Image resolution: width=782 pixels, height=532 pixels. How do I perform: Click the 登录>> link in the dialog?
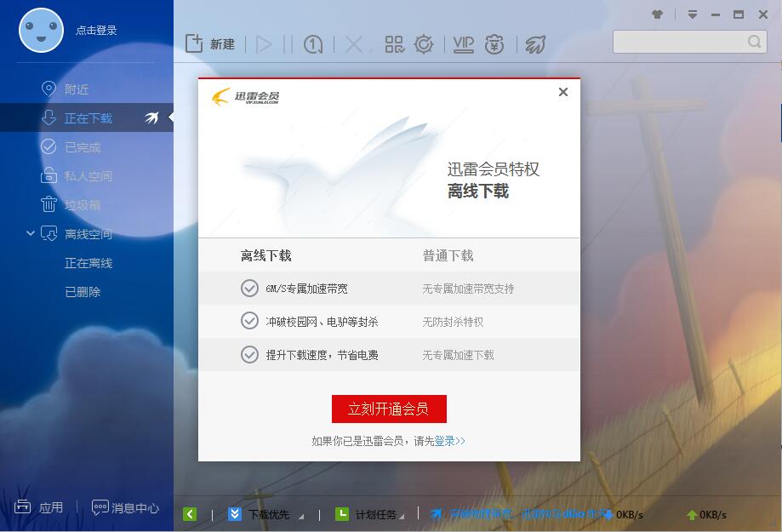coord(450,441)
